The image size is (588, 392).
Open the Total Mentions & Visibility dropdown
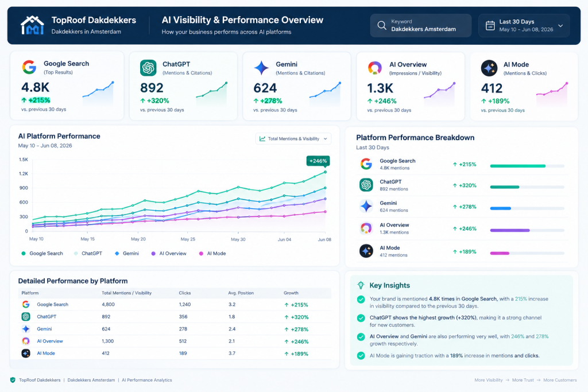tap(293, 139)
